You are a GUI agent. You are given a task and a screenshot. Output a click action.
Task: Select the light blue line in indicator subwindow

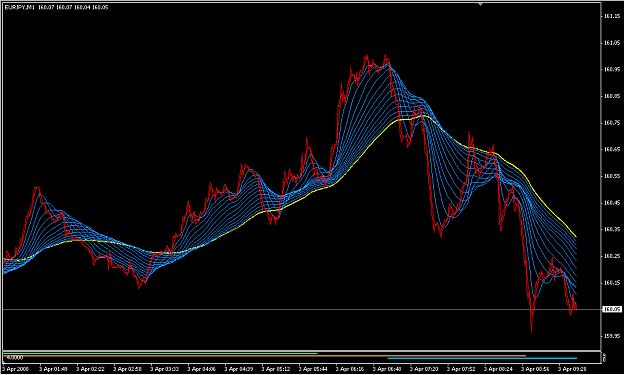(x=482, y=358)
